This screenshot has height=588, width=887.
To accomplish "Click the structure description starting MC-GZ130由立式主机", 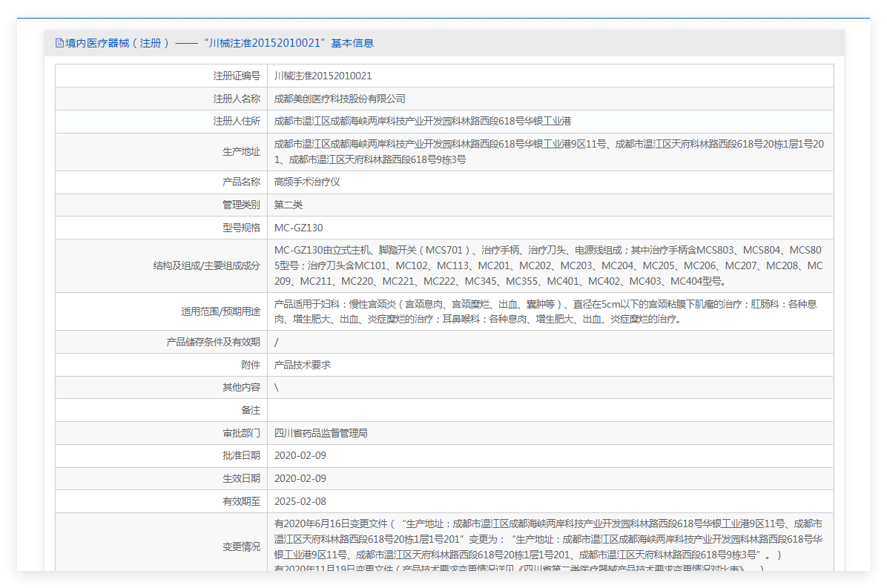I will click(x=549, y=265).
